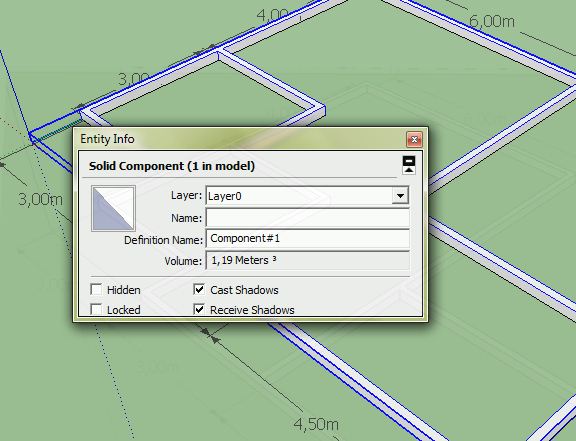This screenshot has height=441, width=576.
Task: Uncheck Cast Shadows
Action: tap(199, 289)
